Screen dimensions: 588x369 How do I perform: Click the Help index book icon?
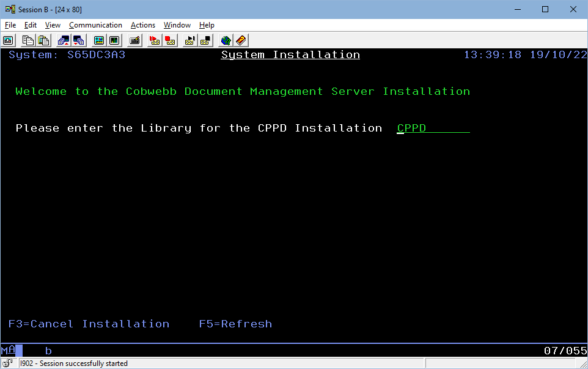[241, 40]
